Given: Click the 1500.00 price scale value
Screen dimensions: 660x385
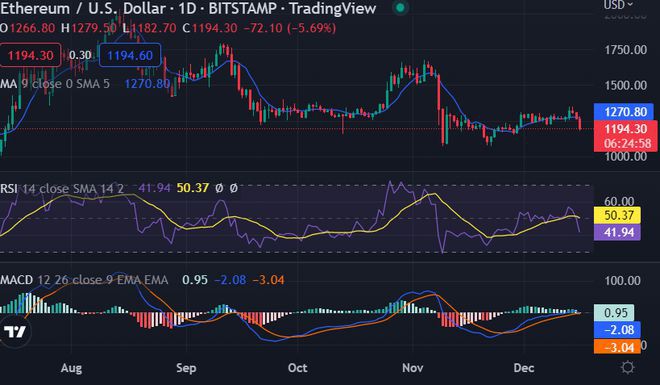Looking at the screenshot, I should [625, 85].
